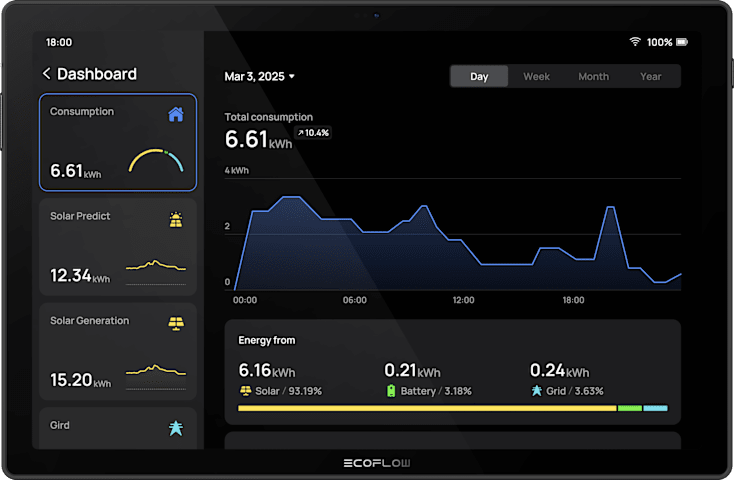
Task: Click the 10.4% consumption change badge
Action: pyautogui.click(x=313, y=133)
